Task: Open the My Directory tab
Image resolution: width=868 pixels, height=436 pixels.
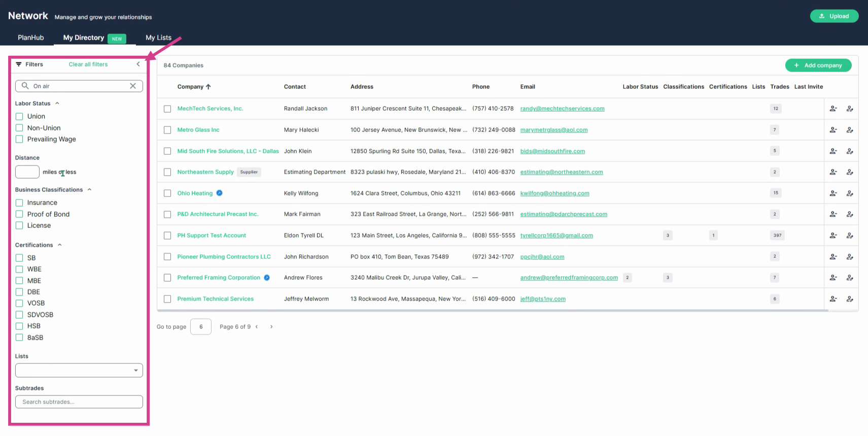Action: pyautogui.click(x=84, y=38)
